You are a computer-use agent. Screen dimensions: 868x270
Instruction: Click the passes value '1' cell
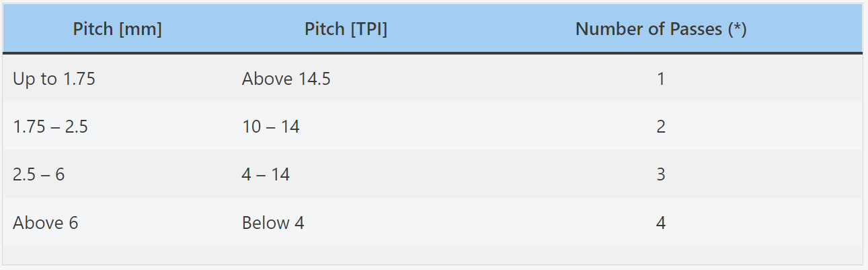click(661, 79)
